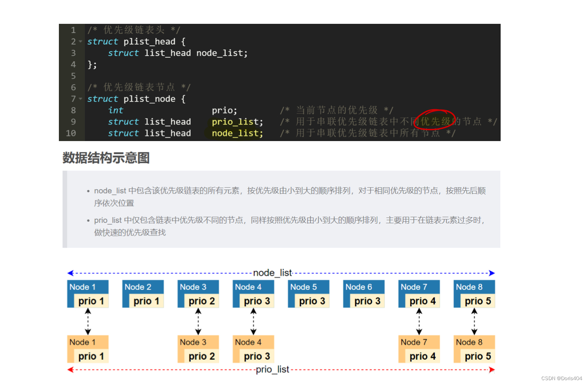
Task: Click the '当前节点的优先级' comment
Action: (x=337, y=110)
